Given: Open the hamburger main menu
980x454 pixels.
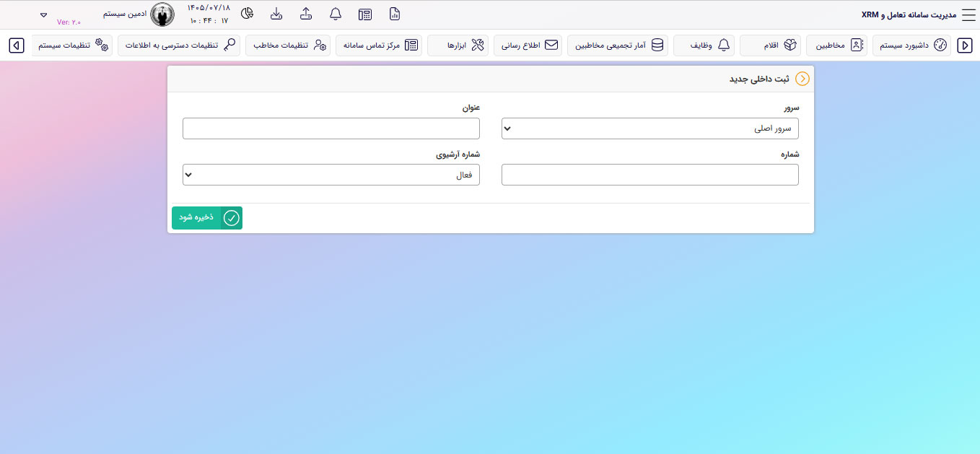Looking at the screenshot, I should [968, 15].
